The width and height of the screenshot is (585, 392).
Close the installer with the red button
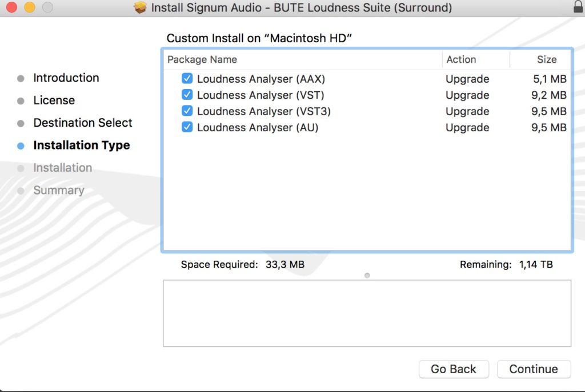click(x=11, y=7)
